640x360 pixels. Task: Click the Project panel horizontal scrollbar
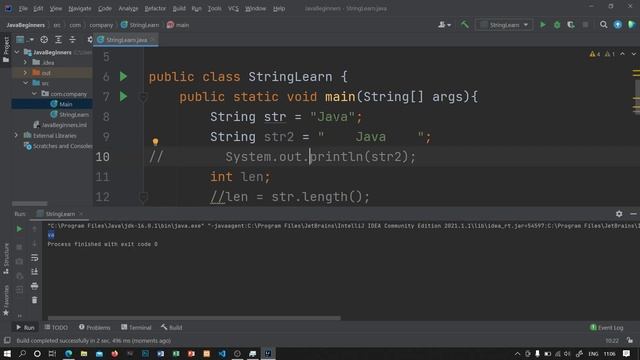click(x=29, y=203)
